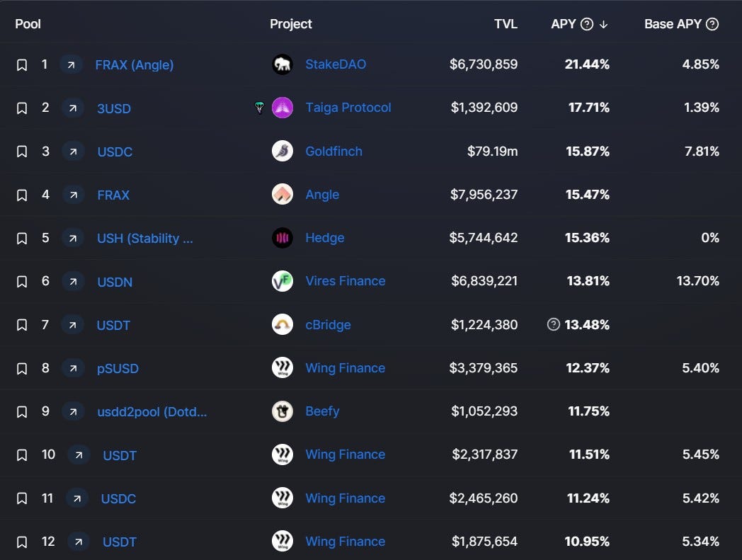
Task: Click the airdrop icon beside Taiga Protocol
Action: 259,108
